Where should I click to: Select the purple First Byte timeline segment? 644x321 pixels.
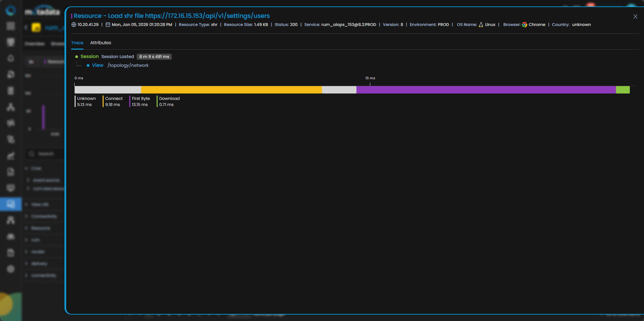486,90
